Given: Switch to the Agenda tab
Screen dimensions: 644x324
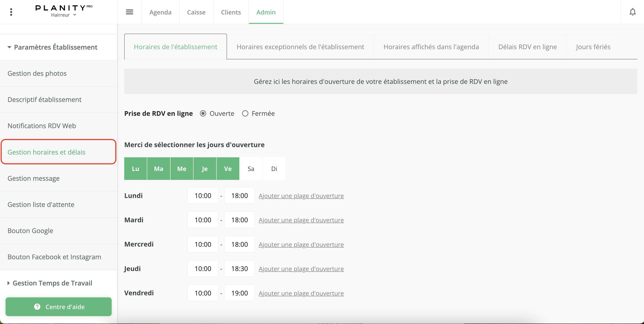Looking at the screenshot, I should click(x=160, y=12).
